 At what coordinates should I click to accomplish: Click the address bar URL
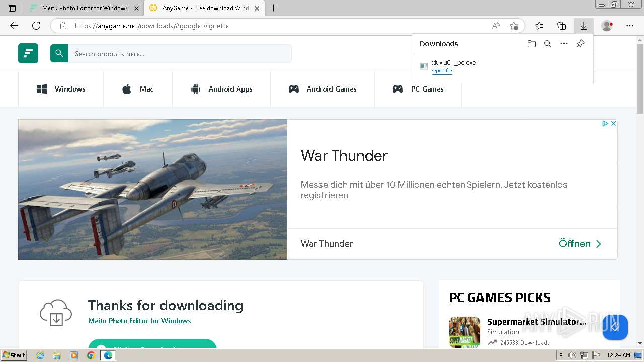point(151,26)
